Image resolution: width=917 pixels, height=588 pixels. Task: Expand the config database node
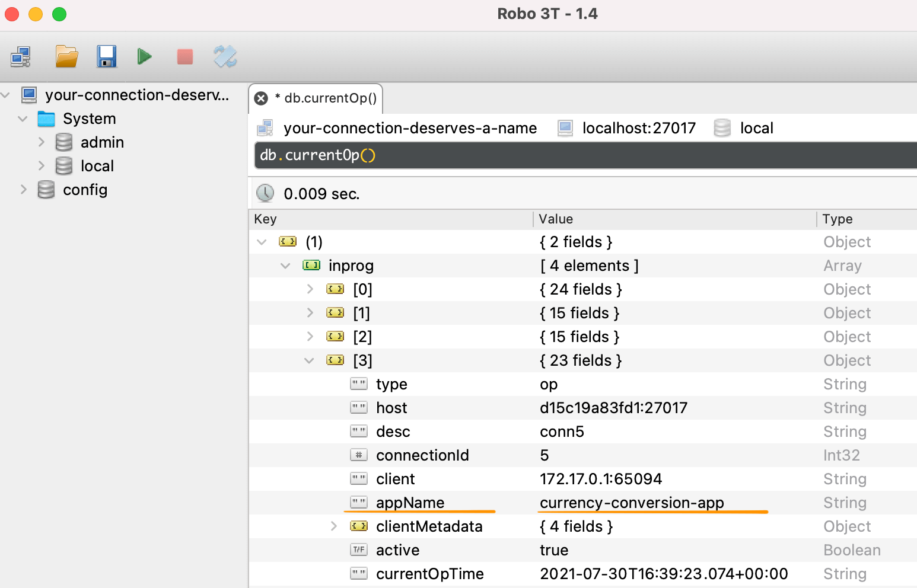tap(24, 190)
